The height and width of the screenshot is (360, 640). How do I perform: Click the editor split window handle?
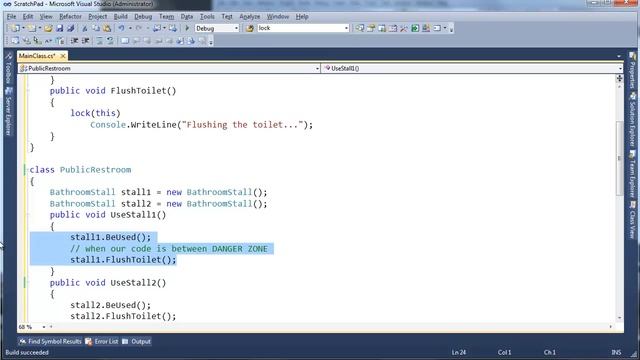[620, 78]
